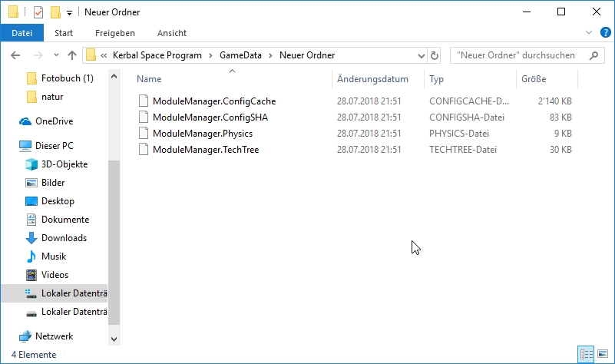Open Downloads in the navigation pane
Screen dimensions: 615x364
coord(64,238)
